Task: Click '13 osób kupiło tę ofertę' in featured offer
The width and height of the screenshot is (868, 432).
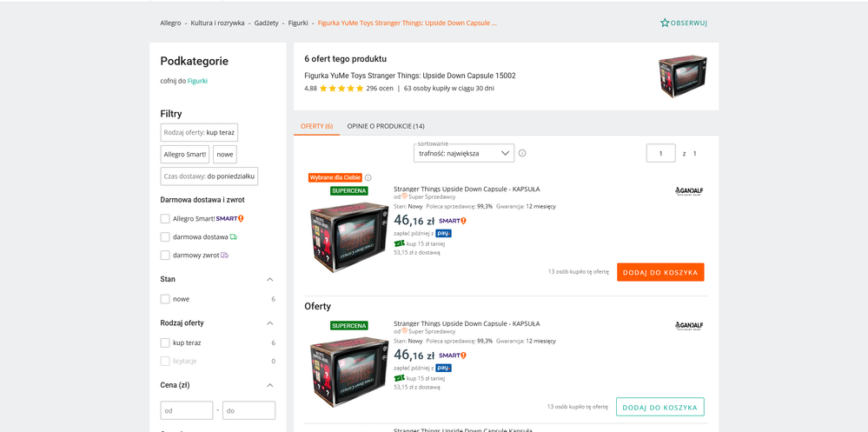Action: [x=578, y=272]
